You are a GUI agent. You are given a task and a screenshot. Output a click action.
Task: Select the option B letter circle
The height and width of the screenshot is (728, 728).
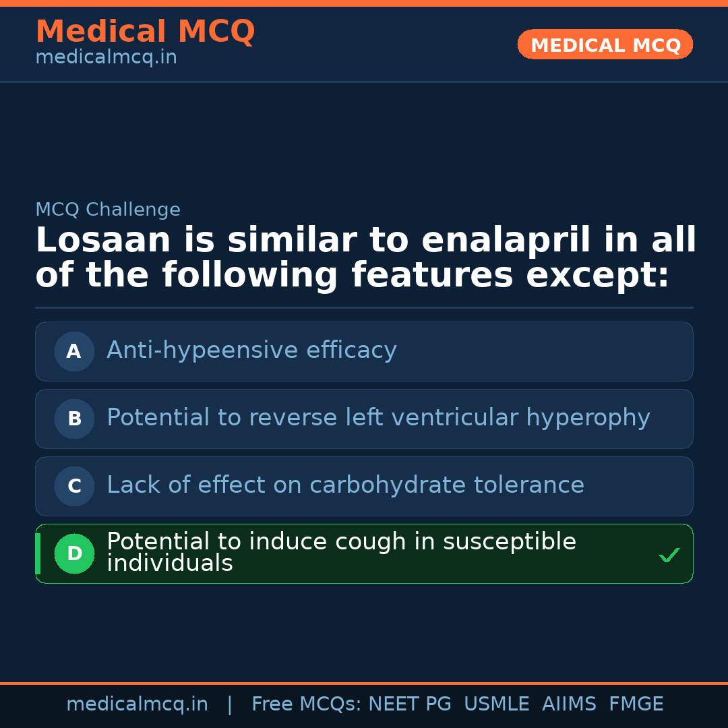pyautogui.click(x=74, y=419)
